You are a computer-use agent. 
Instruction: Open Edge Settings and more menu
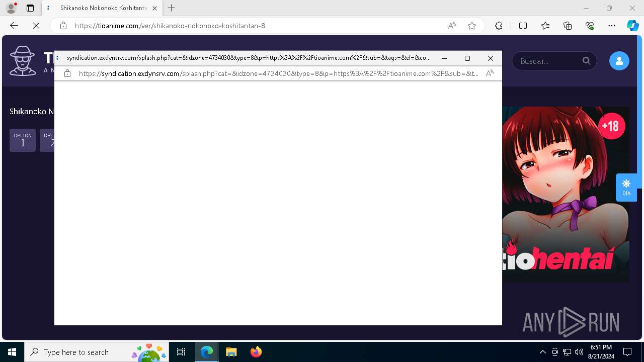pyautogui.click(x=612, y=26)
